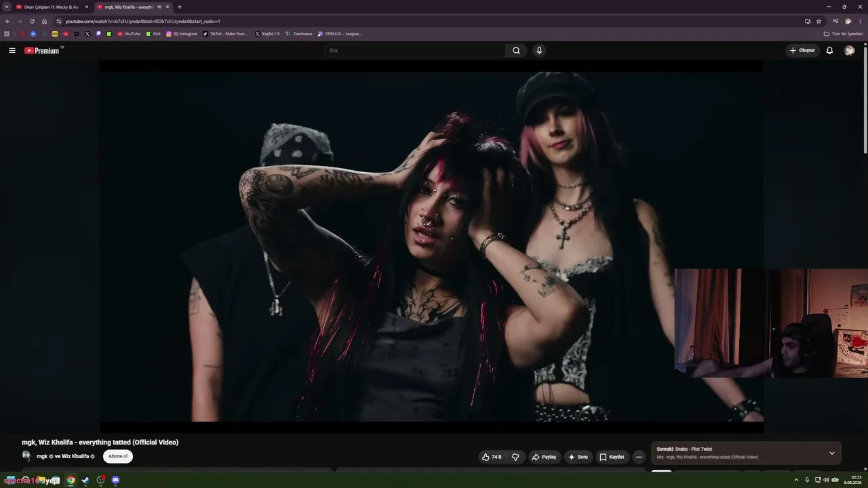
Task: Open the mgk channel avatar
Action: (26, 456)
